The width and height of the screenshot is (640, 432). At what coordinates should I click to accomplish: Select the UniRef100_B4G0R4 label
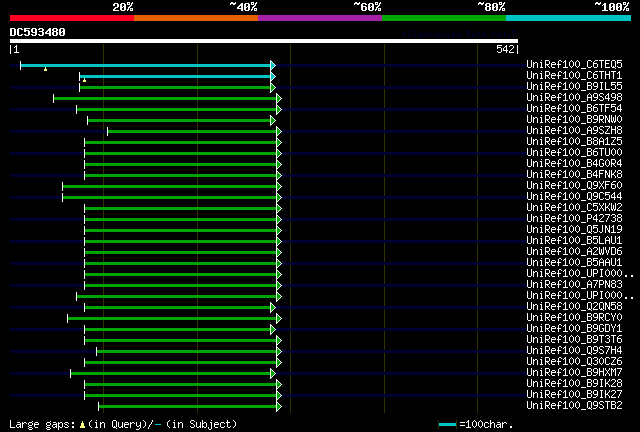(x=574, y=164)
